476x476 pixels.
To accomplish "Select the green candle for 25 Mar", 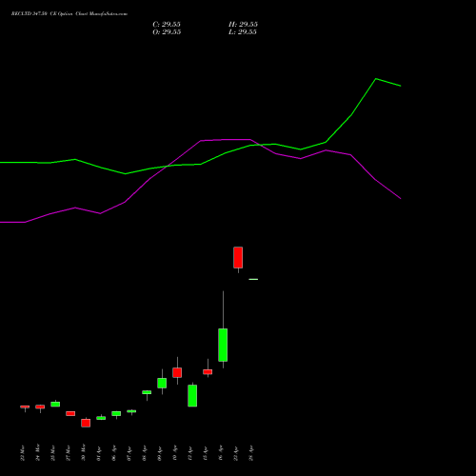I will [x=55, y=404].
